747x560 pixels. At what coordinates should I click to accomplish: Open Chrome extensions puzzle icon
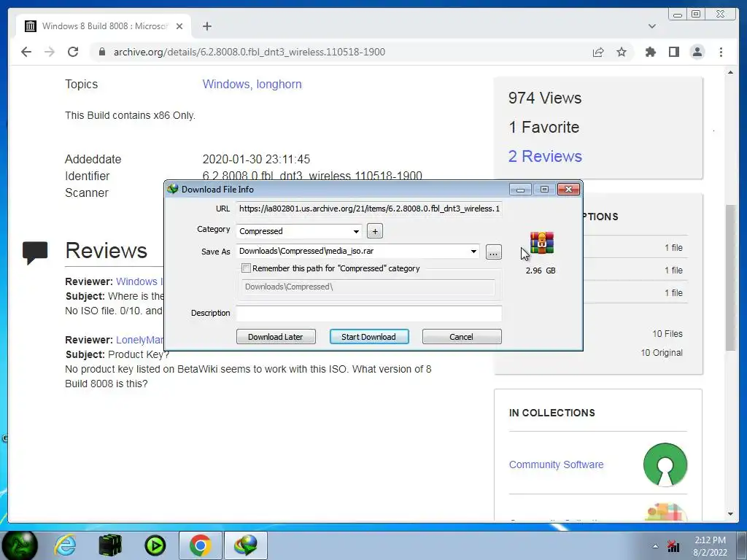click(650, 52)
